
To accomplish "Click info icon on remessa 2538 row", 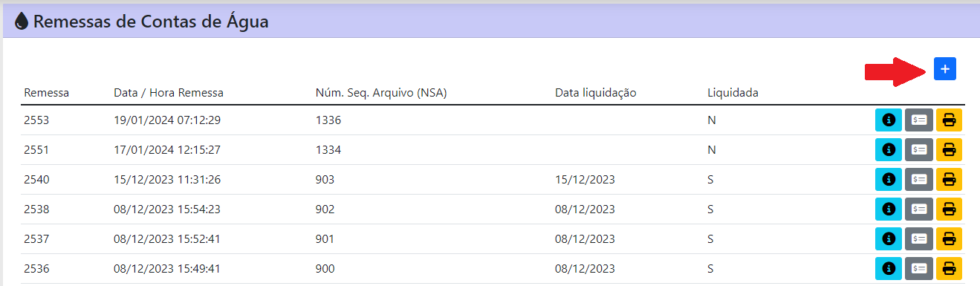I will point(888,209).
